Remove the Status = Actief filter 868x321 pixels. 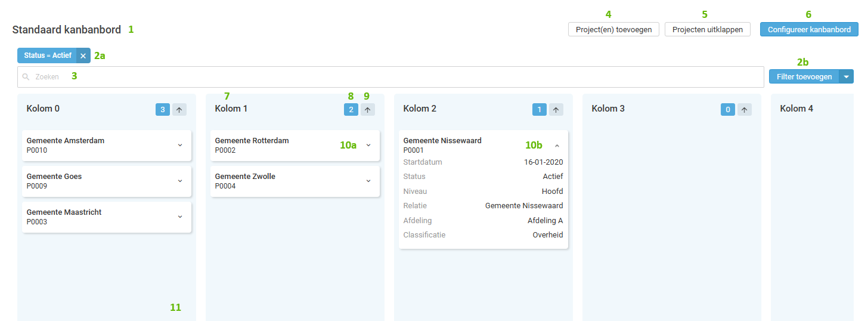[x=83, y=55]
